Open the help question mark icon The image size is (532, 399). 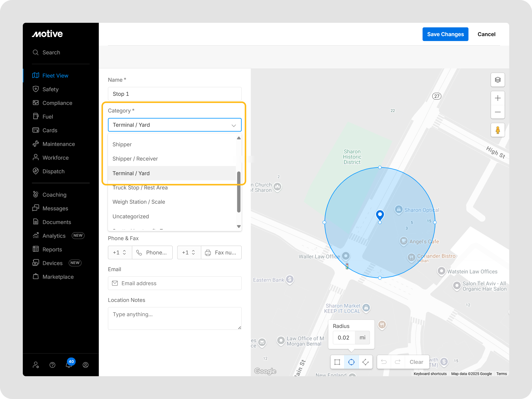tap(52, 365)
